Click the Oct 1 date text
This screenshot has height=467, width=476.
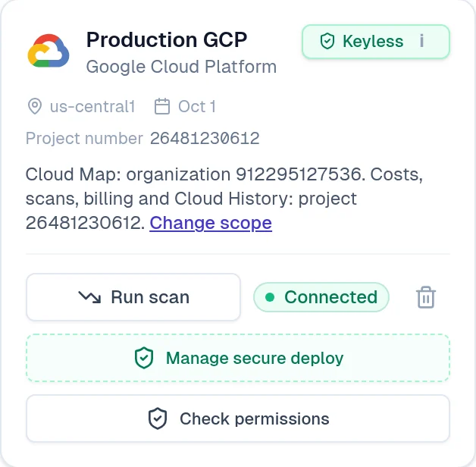pyautogui.click(x=197, y=107)
